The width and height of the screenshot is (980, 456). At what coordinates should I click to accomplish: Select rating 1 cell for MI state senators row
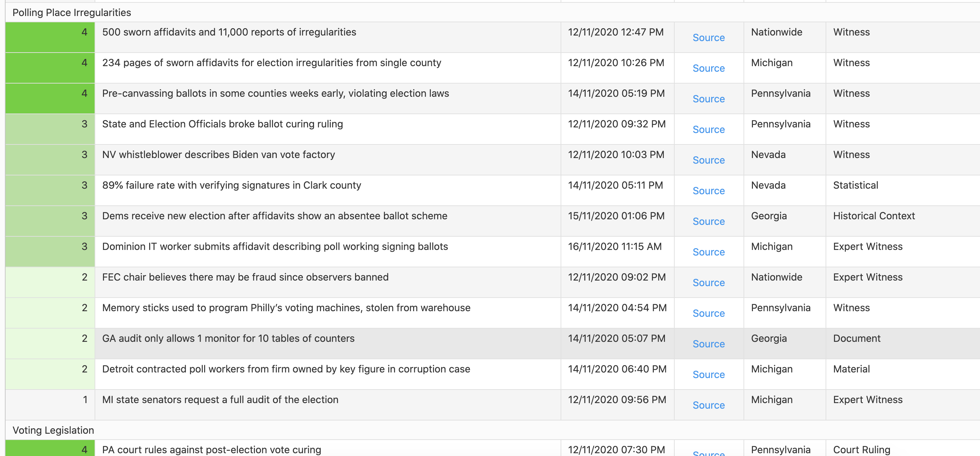(50, 404)
